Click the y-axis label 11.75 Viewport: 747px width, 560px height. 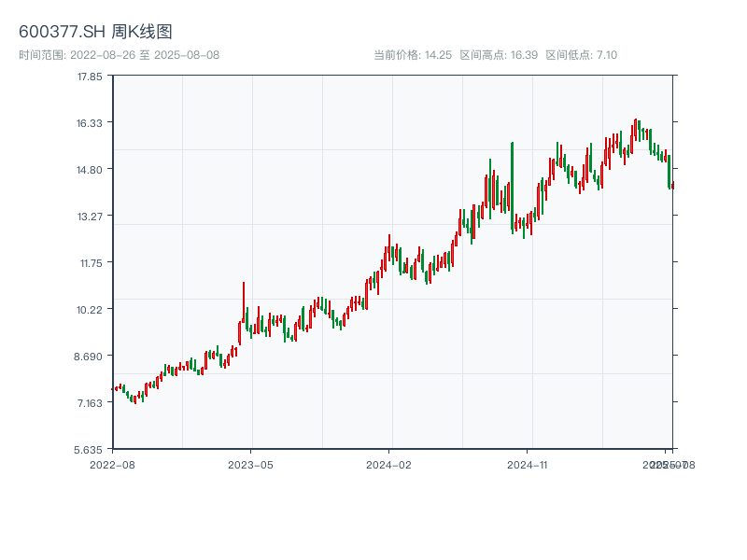click(x=91, y=263)
